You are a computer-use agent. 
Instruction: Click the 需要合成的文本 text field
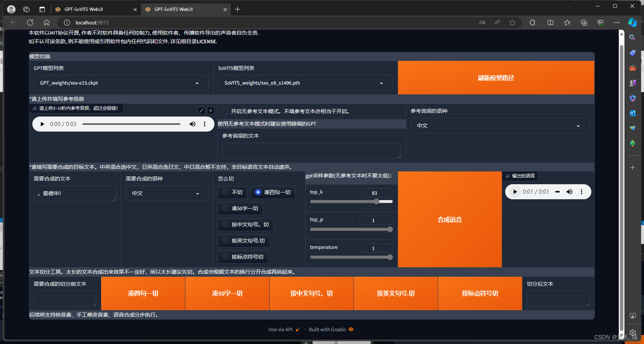[x=75, y=194]
